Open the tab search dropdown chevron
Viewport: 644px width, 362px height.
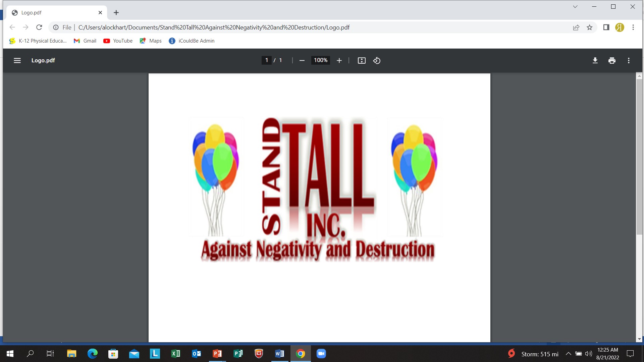575,7
